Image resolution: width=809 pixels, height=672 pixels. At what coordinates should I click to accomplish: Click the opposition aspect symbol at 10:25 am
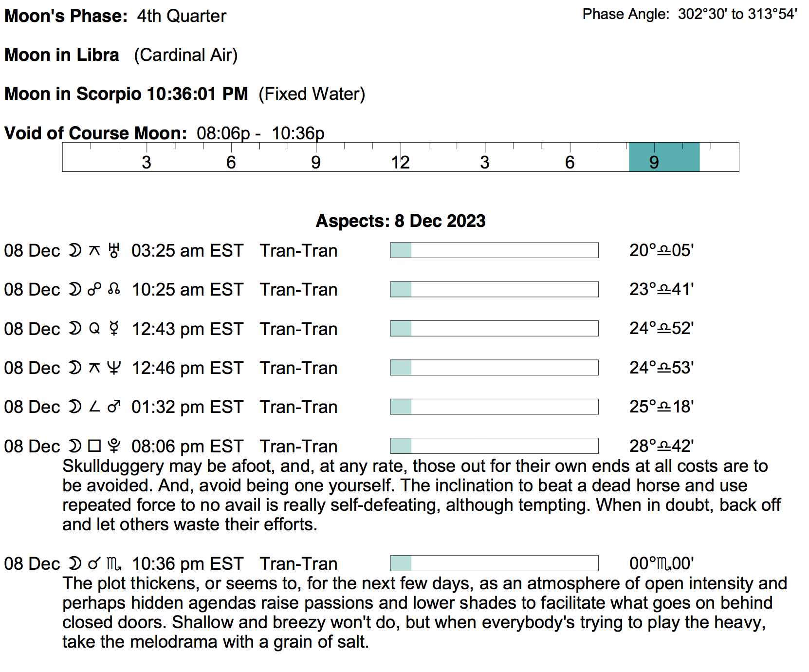tap(94, 290)
